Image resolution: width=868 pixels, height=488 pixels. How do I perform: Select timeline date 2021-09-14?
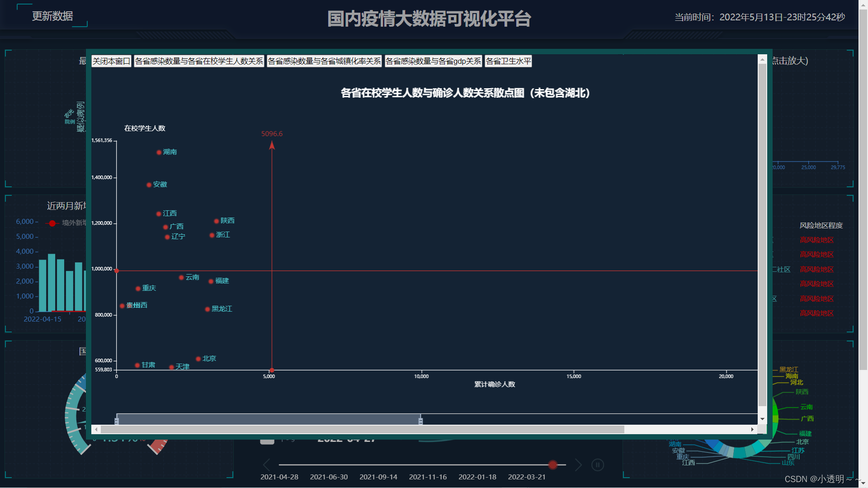[x=378, y=477]
